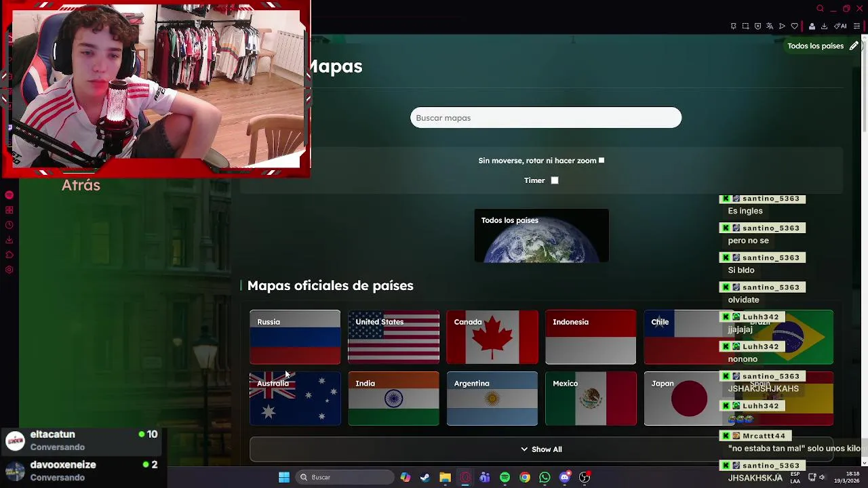Open OBS Studio from the taskbar

point(585,477)
